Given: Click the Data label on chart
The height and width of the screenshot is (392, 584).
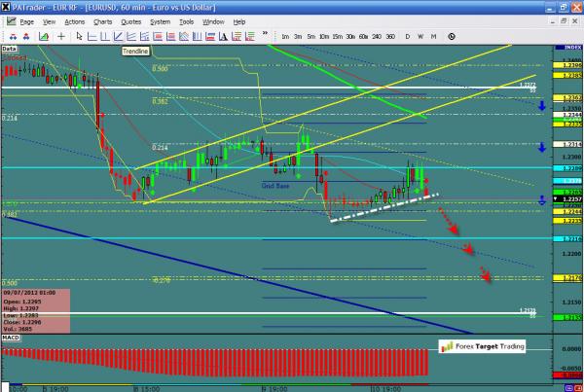Looking at the screenshot, I should coord(10,47).
